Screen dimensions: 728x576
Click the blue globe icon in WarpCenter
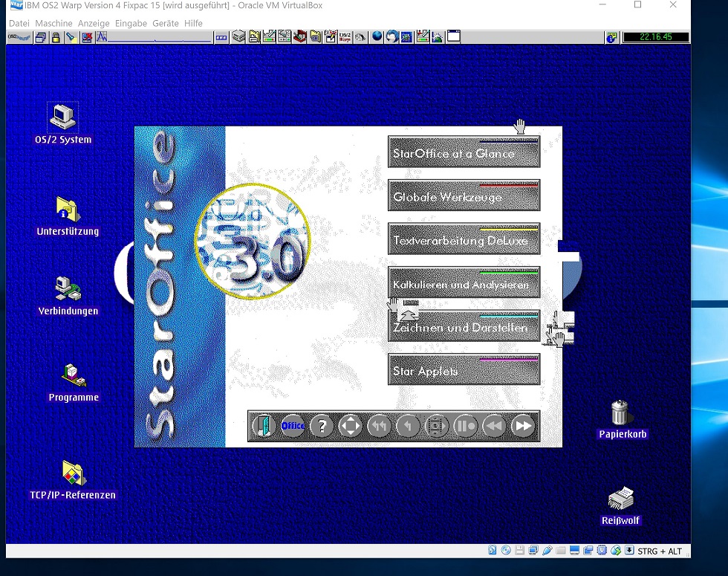tap(377, 36)
